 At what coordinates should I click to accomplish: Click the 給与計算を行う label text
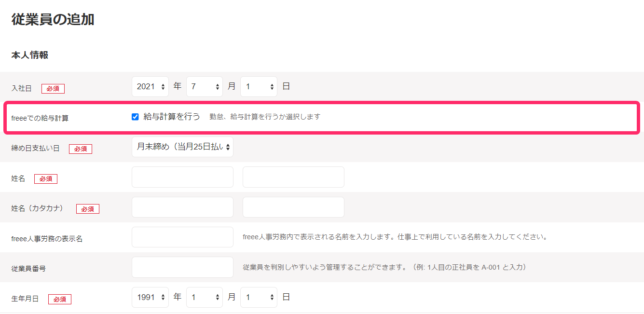pos(172,117)
